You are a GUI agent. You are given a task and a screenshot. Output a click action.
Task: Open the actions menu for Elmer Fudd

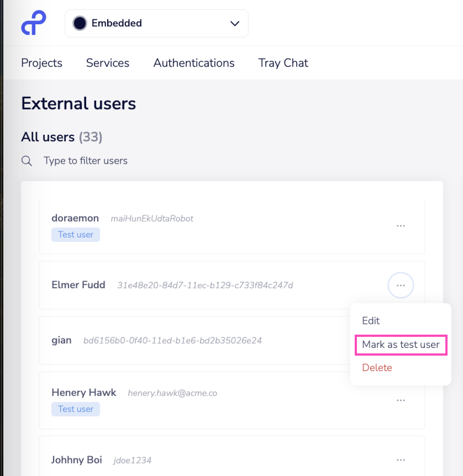point(401,285)
